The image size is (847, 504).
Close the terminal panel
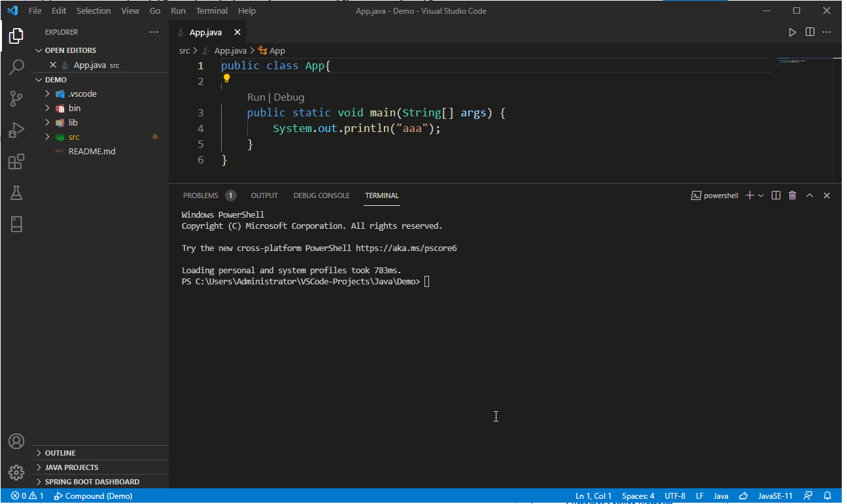click(827, 195)
